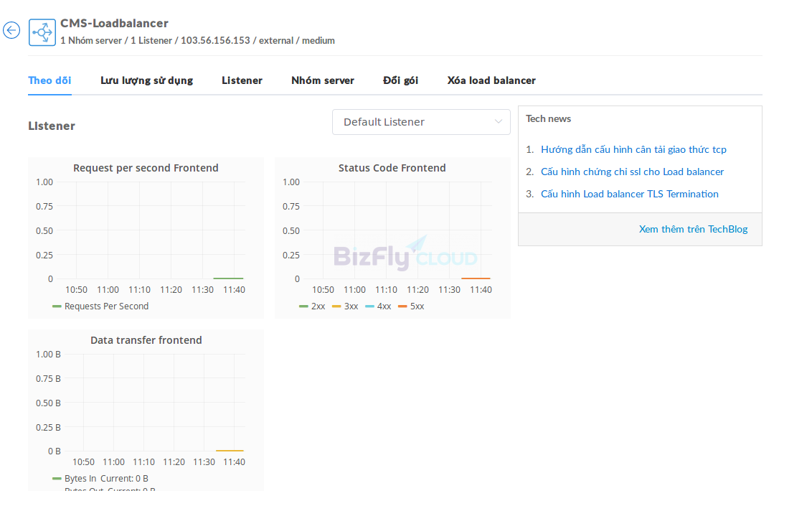Switch to the Lưu lượng sử dụng tab
Screen dimensions: 812x506
click(x=146, y=80)
